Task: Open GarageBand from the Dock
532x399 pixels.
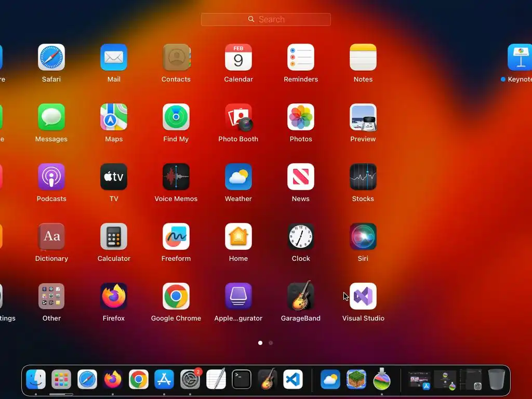Action: pos(268,379)
